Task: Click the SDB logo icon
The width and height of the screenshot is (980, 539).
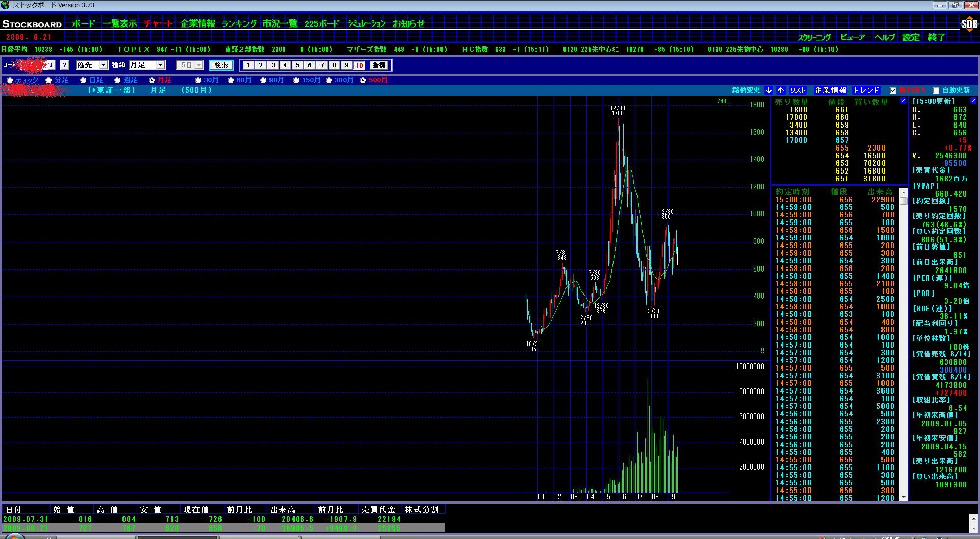Action: click(x=969, y=24)
